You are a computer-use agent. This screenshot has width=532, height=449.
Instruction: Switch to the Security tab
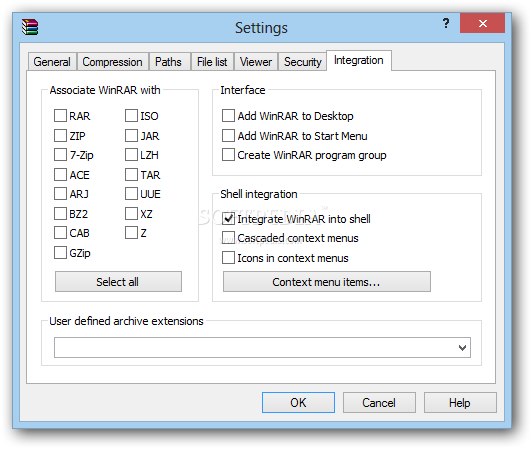303,62
